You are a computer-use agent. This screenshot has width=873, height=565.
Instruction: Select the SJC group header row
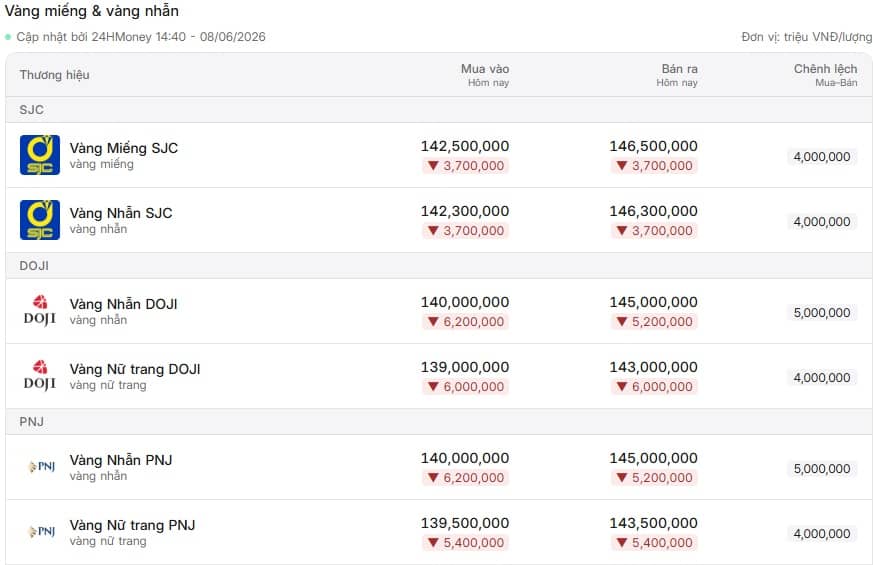coord(439,110)
